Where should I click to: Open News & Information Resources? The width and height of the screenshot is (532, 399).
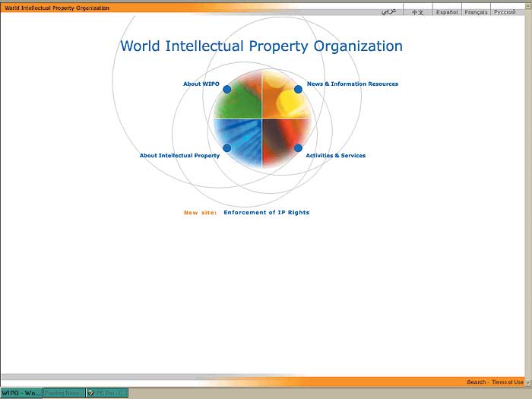click(353, 84)
